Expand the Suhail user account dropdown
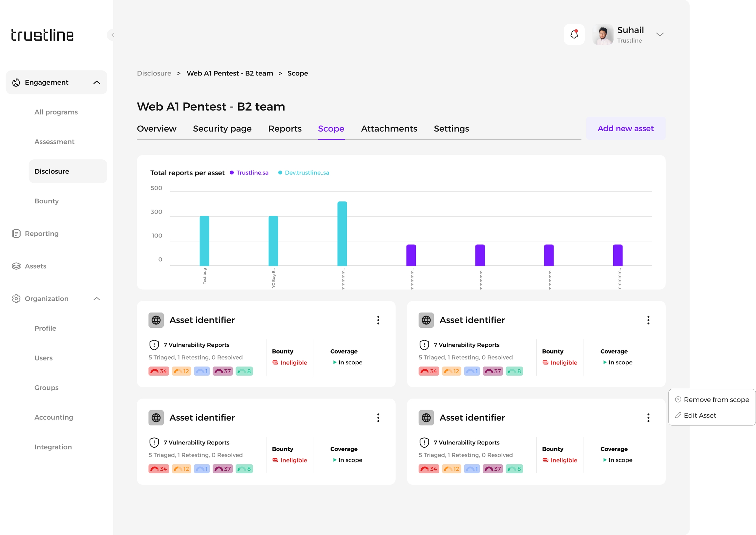 pos(660,34)
